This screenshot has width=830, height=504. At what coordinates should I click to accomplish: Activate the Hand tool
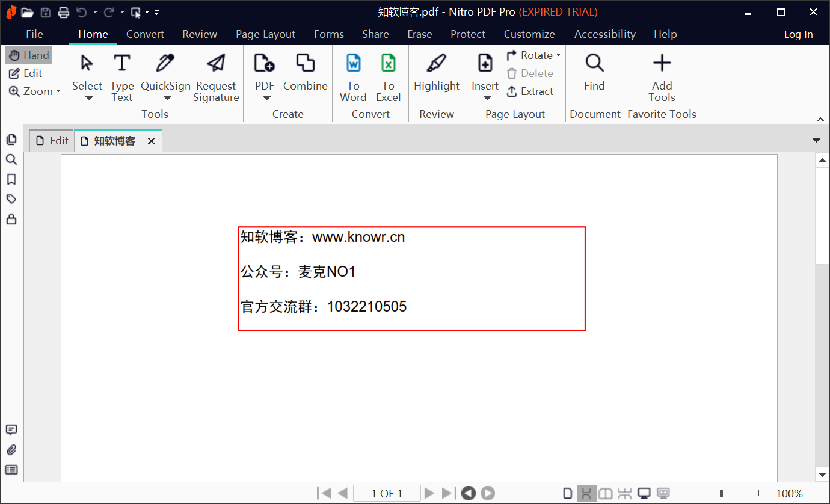tap(29, 55)
